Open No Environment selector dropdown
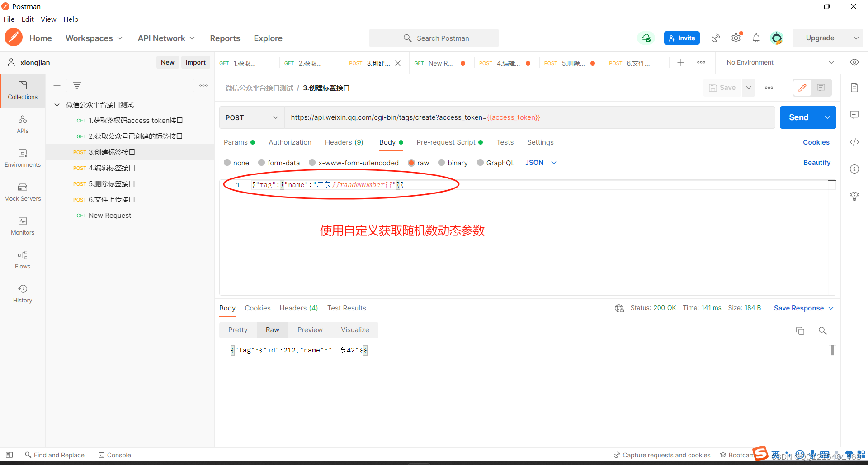The height and width of the screenshot is (465, 868). pos(780,62)
